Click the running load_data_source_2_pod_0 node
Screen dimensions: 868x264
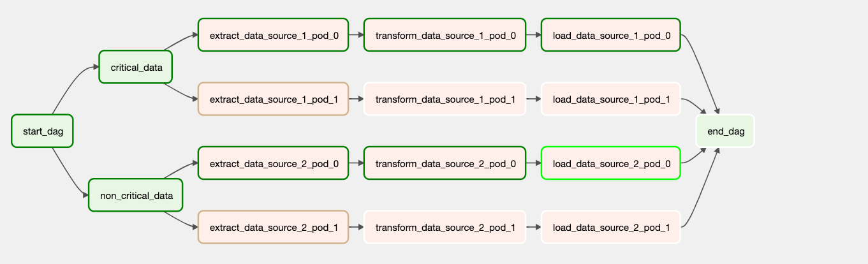pyautogui.click(x=610, y=163)
